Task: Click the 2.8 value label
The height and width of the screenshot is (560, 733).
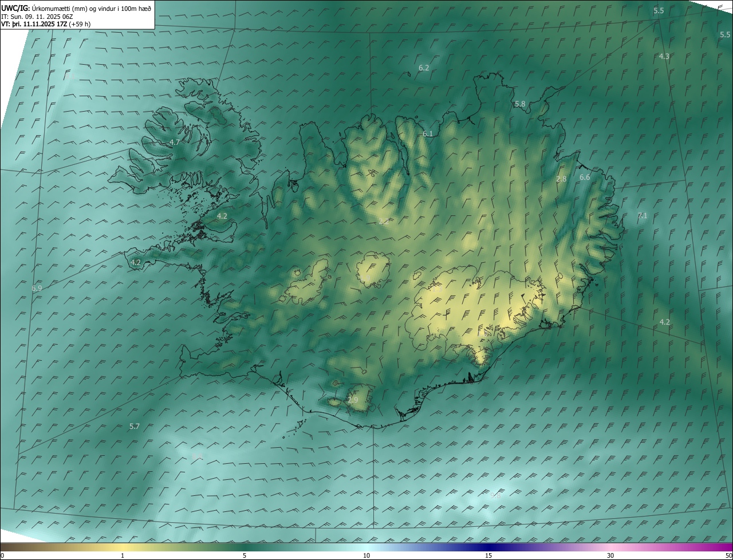Action: [561, 179]
